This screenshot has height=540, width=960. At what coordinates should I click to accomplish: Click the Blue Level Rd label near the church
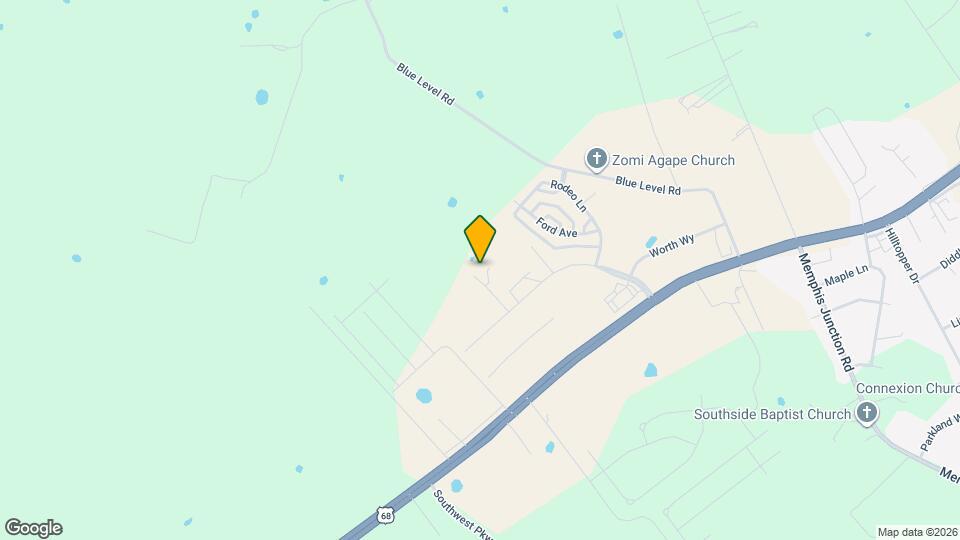648,186
